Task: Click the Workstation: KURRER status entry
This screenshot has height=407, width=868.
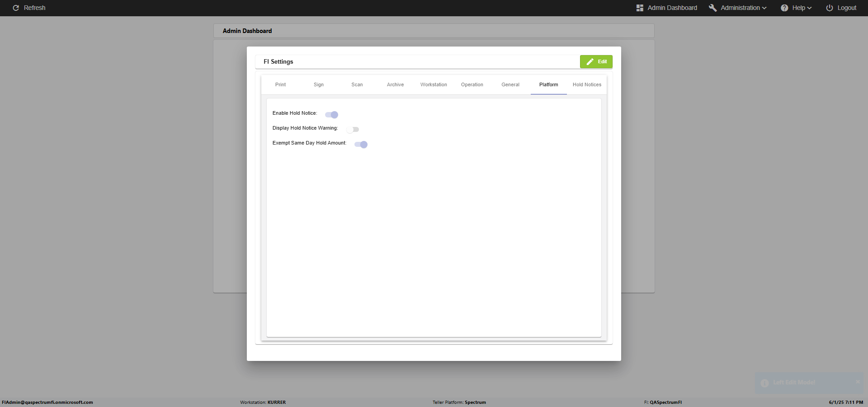Action: tap(263, 402)
